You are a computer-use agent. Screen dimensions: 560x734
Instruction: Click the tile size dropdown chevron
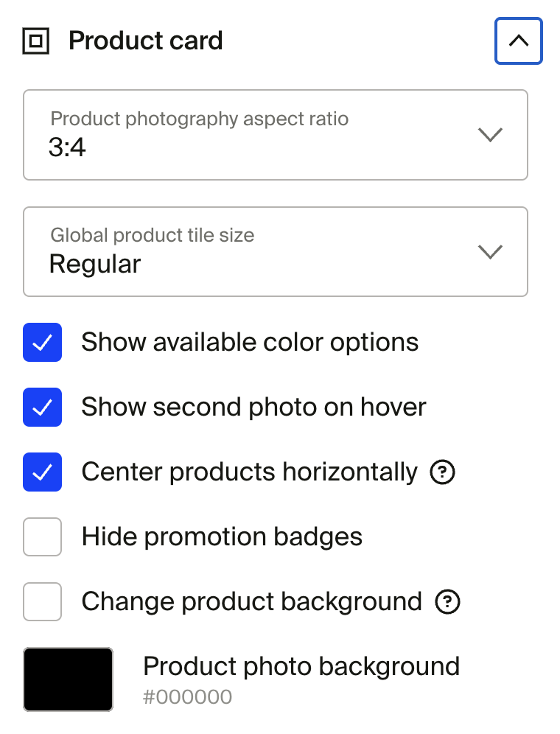pyautogui.click(x=490, y=251)
